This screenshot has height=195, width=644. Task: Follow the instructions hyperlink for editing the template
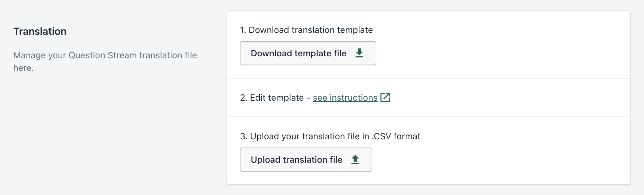tap(344, 97)
